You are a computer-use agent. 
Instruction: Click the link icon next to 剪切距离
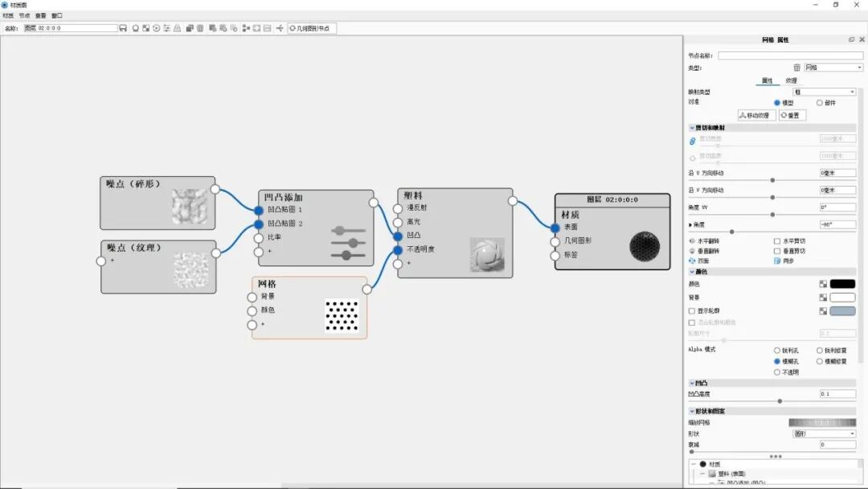692,141
